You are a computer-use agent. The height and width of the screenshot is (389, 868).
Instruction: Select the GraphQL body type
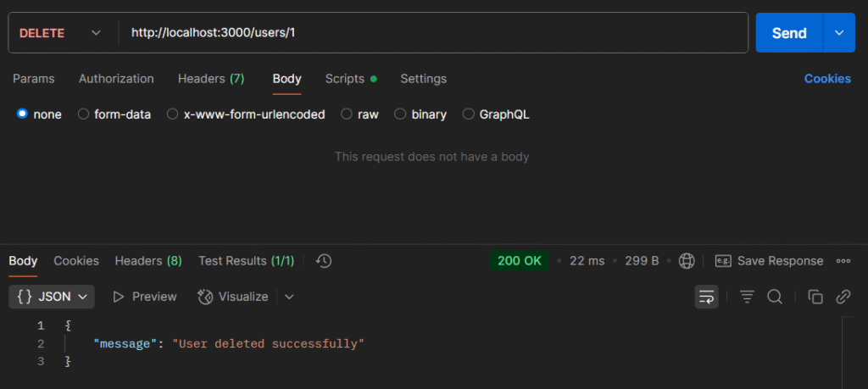click(468, 114)
